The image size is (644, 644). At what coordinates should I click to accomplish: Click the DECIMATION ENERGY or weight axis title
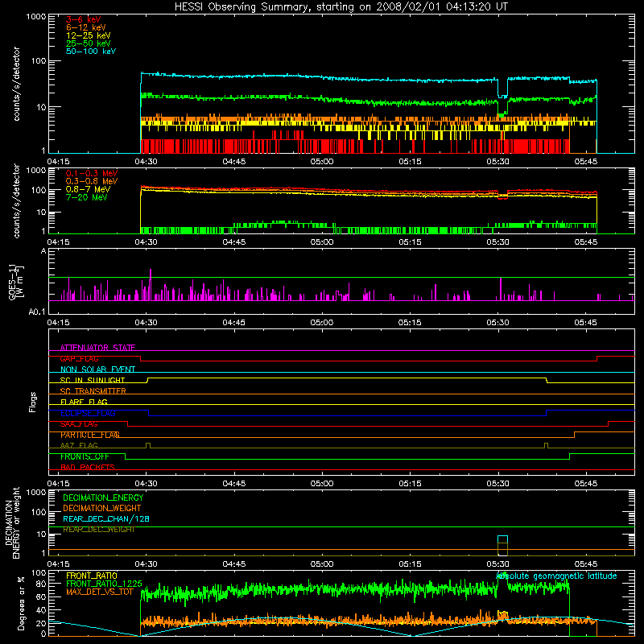point(12,522)
